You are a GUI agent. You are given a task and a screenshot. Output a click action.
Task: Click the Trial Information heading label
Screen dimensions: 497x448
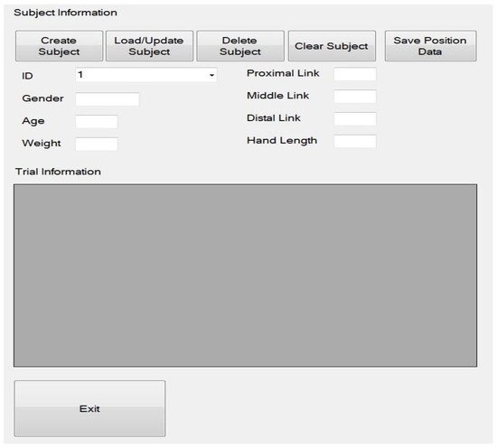pyautogui.click(x=58, y=172)
